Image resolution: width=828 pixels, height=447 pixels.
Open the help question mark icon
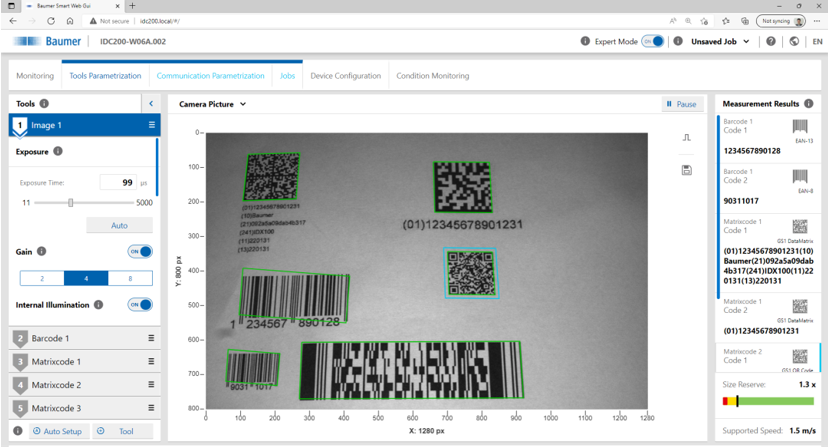771,41
